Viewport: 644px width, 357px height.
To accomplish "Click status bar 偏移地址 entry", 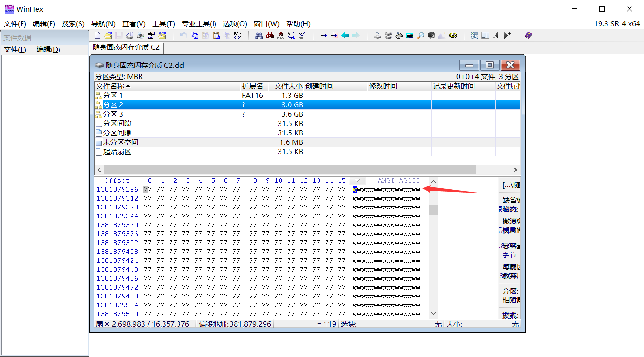I will click(x=235, y=324).
